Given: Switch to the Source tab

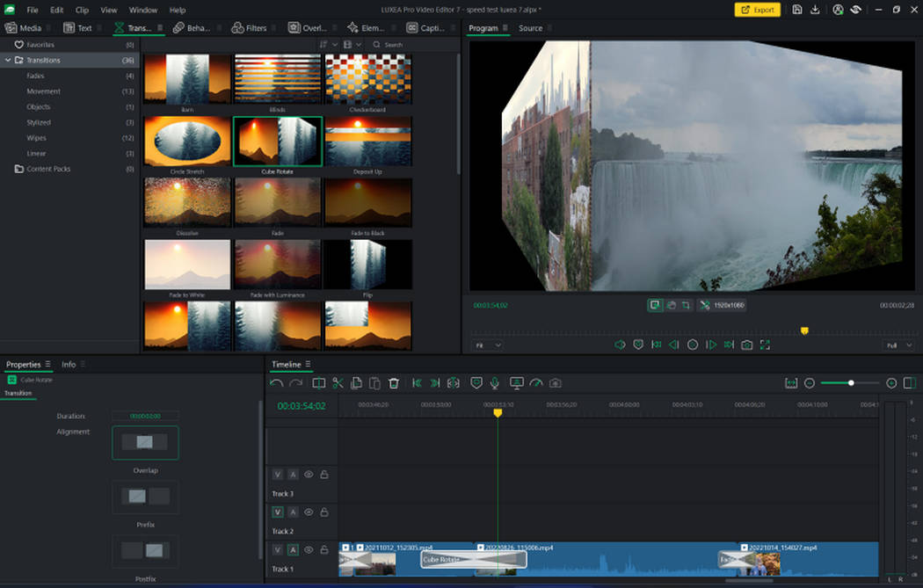Looking at the screenshot, I should (x=531, y=27).
